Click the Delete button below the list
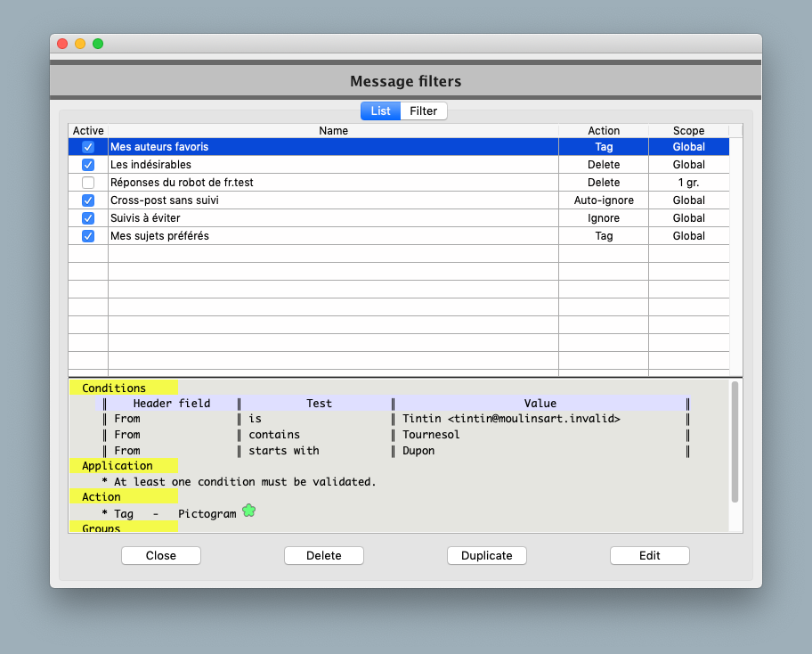812x654 pixels. tap(324, 555)
